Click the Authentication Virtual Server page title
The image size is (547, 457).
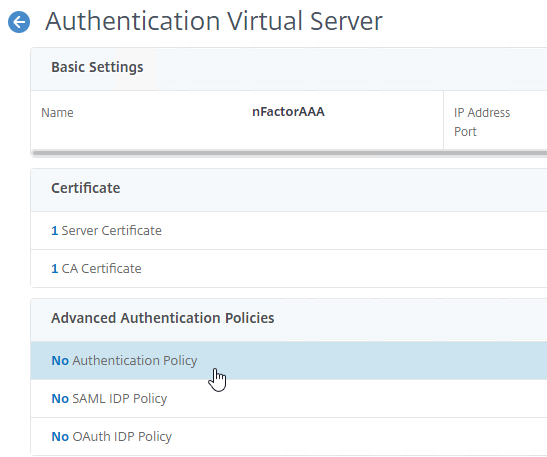[x=214, y=22]
